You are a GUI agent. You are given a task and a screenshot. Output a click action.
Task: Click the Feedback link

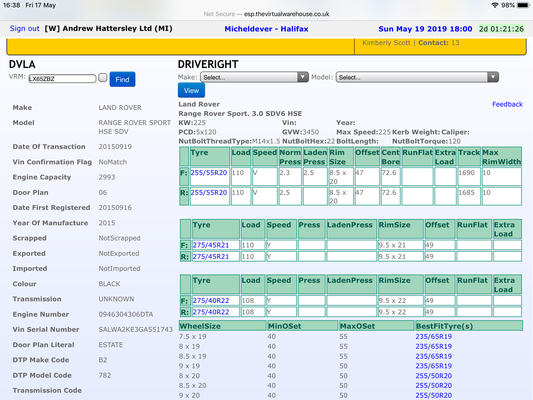(507, 104)
